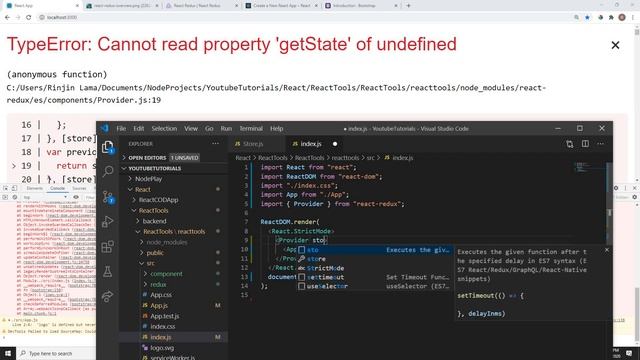Expand the public folder

(155, 253)
